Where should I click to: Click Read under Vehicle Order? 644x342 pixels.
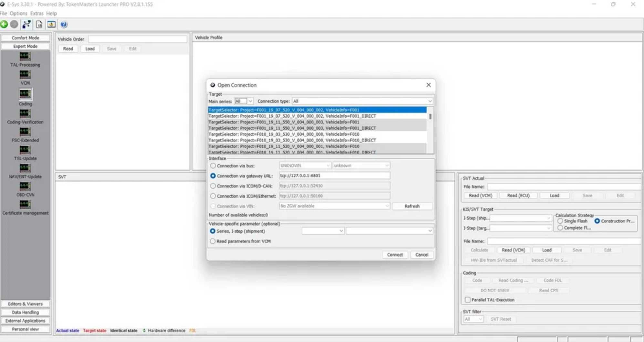[68, 49]
